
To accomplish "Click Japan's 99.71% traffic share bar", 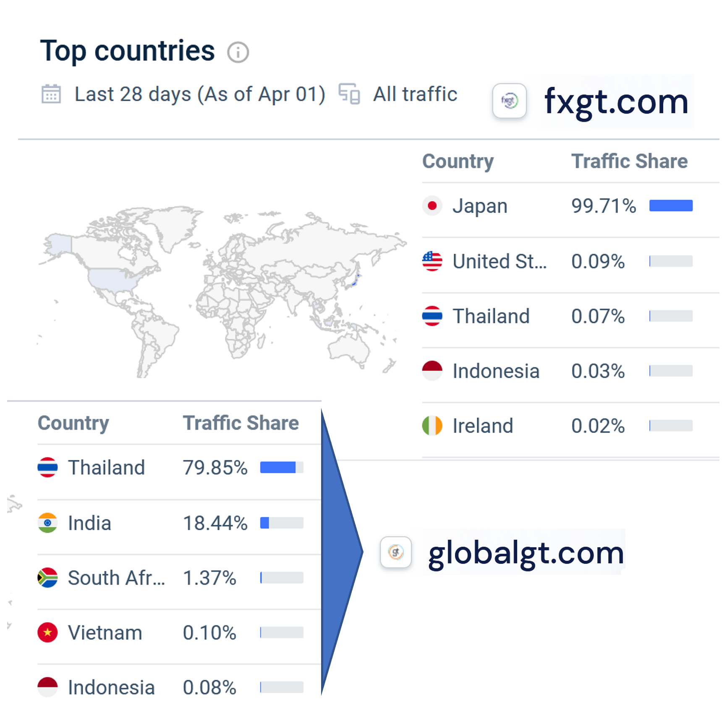I will pos(671,206).
